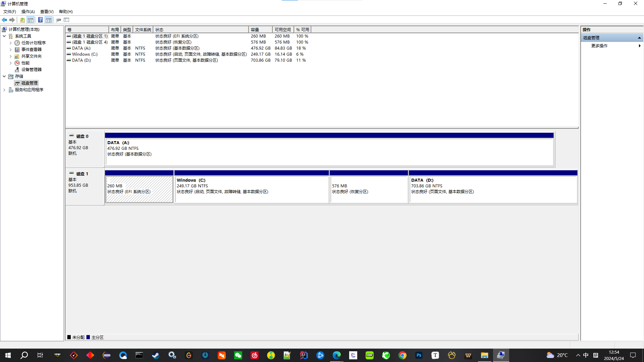The image size is (644, 362).
Task: Collapse the 磁盘管理 panel in the operations pane
Action: point(640,38)
